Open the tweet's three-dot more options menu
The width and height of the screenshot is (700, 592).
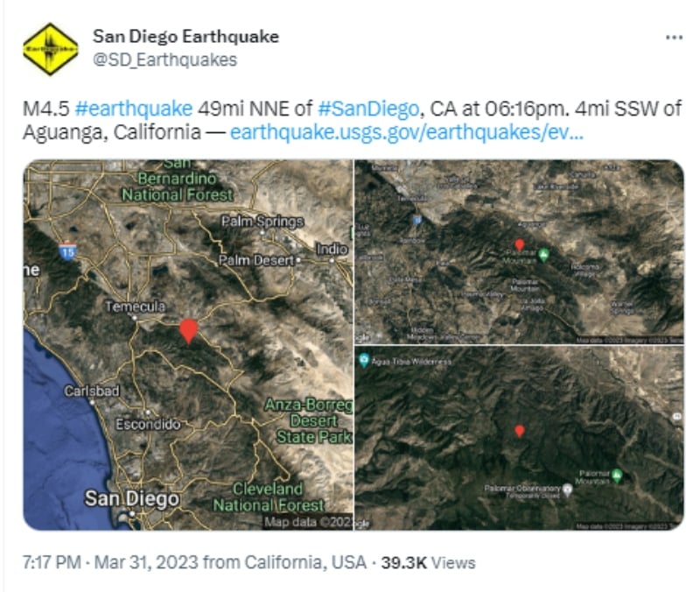tap(674, 38)
